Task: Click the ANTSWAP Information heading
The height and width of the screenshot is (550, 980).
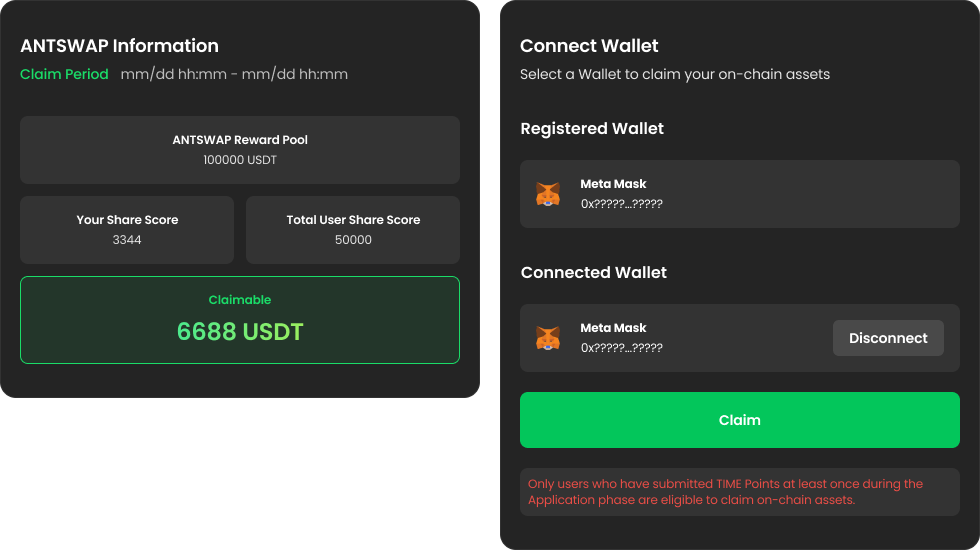Action: tap(119, 46)
